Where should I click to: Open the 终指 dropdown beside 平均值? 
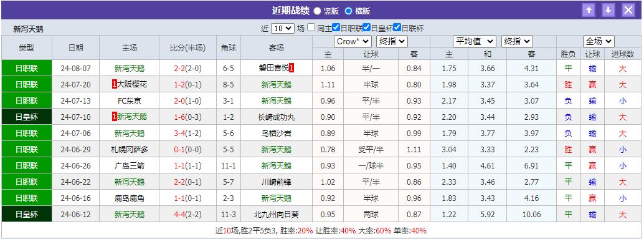pyautogui.click(x=517, y=42)
